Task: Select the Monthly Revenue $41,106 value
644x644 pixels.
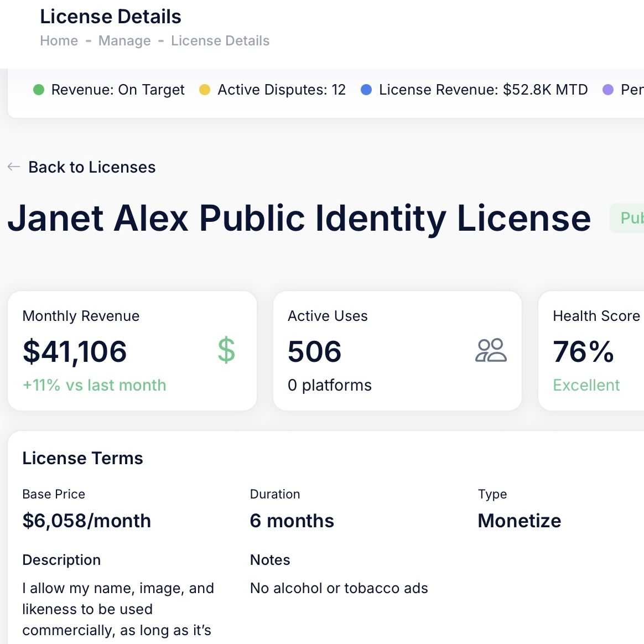Action: [x=75, y=352]
